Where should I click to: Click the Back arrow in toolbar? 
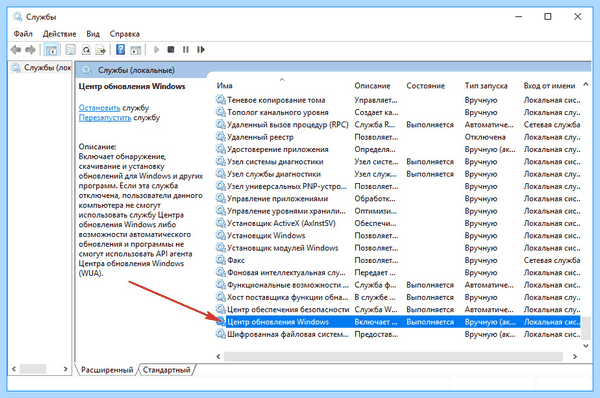(x=16, y=50)
